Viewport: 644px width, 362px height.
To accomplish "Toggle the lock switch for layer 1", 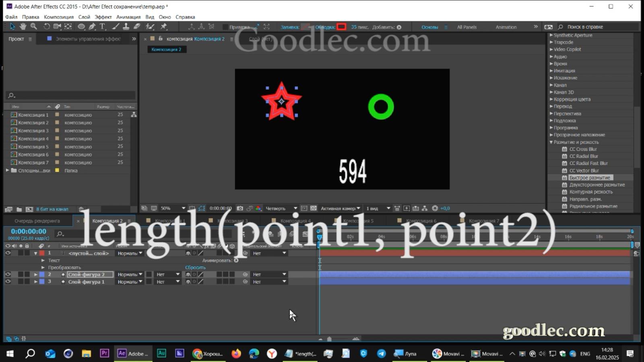I will [x=27, y=253].
